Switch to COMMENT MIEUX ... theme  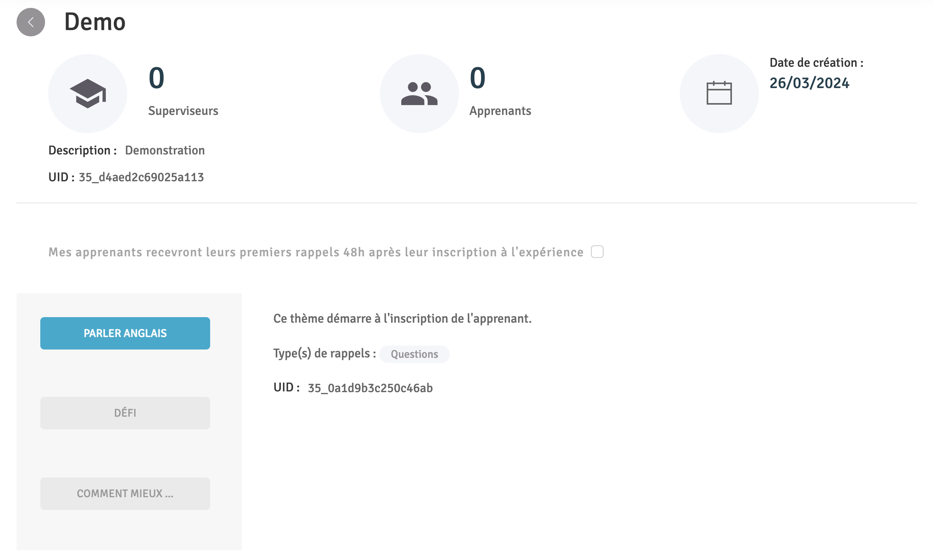coord(125,494)
